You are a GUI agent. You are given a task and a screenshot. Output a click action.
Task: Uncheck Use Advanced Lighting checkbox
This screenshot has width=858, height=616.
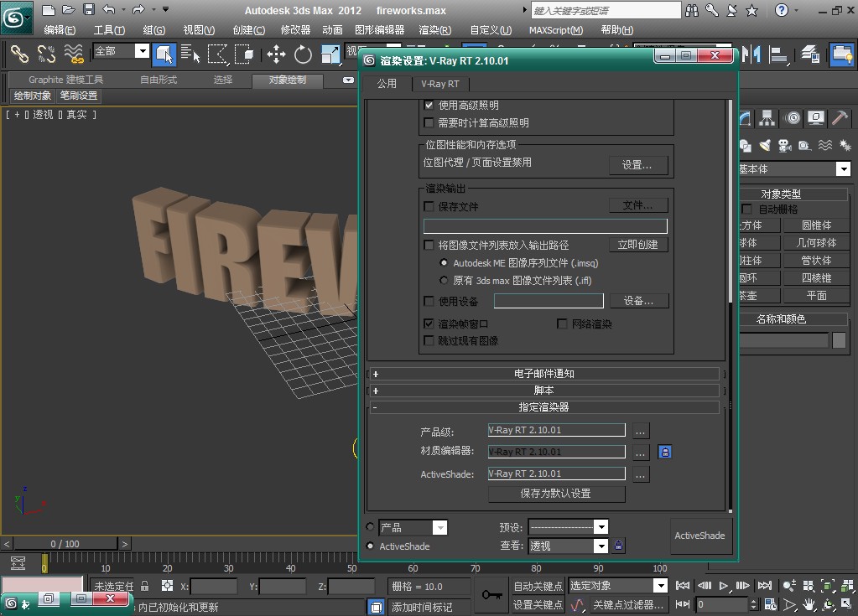429,105
